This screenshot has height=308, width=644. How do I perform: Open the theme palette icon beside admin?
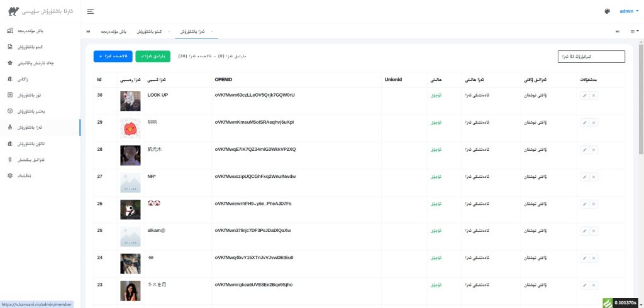pos(607,11)
